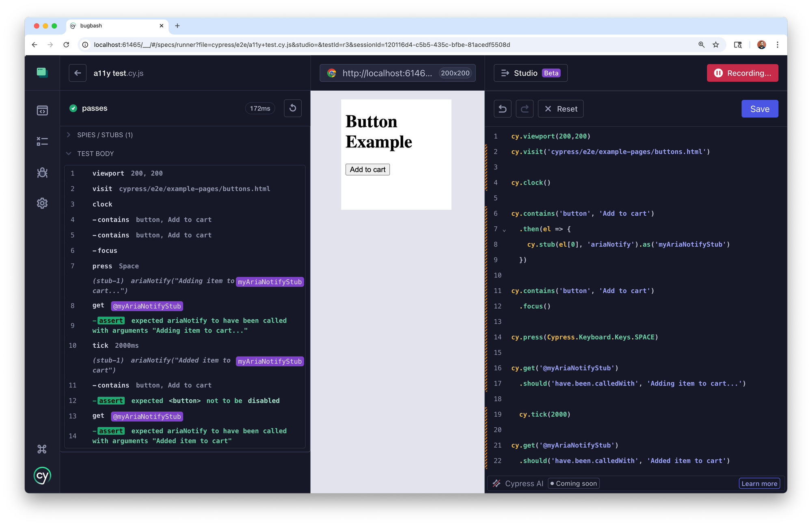Collapse the TEST BODY section
This screenshot has height=526, width=812.
coord(68,154)
